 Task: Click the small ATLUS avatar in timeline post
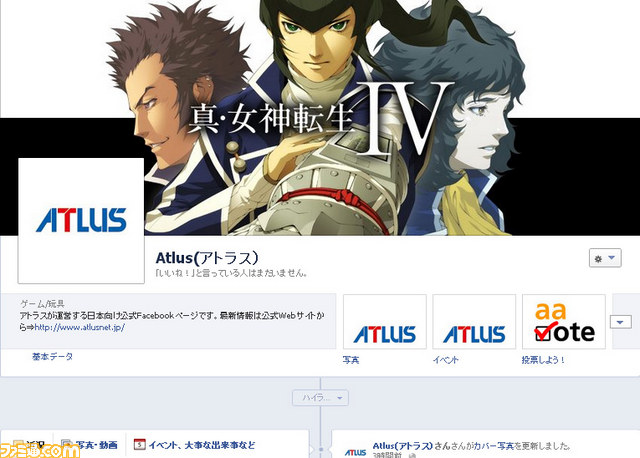point(355,452)
